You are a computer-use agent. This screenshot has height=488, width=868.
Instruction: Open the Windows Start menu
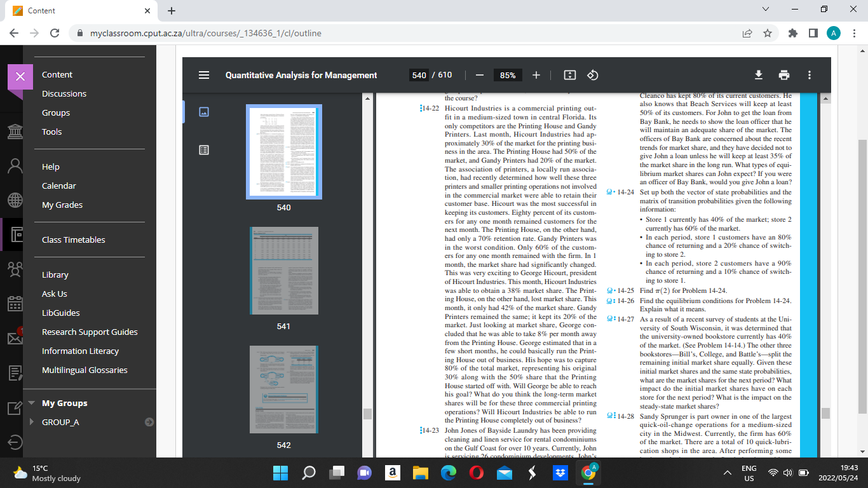pyautogui.click(x=280, y=473)
